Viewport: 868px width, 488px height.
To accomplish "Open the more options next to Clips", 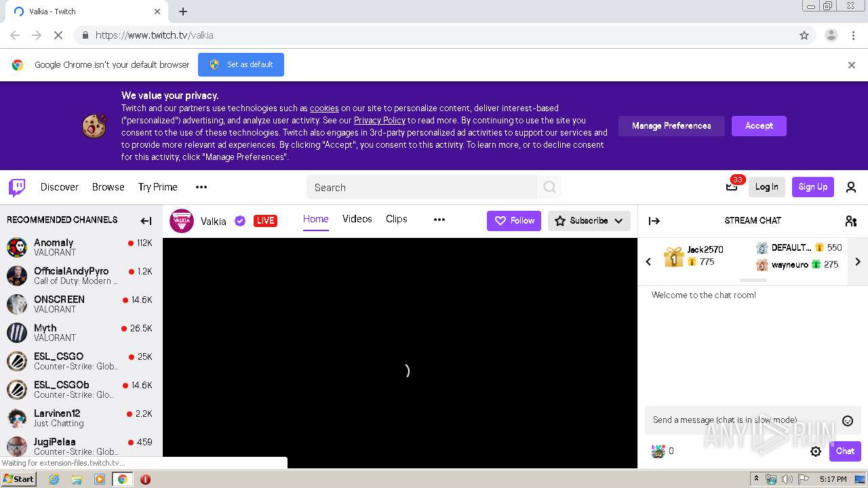I will click(439, 220).
